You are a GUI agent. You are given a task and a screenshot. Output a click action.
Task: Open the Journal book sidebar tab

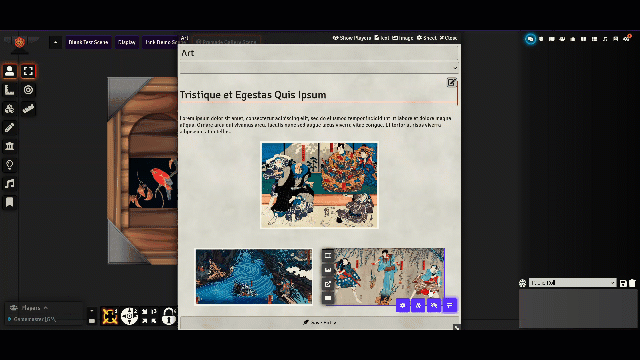coord(584,39)
